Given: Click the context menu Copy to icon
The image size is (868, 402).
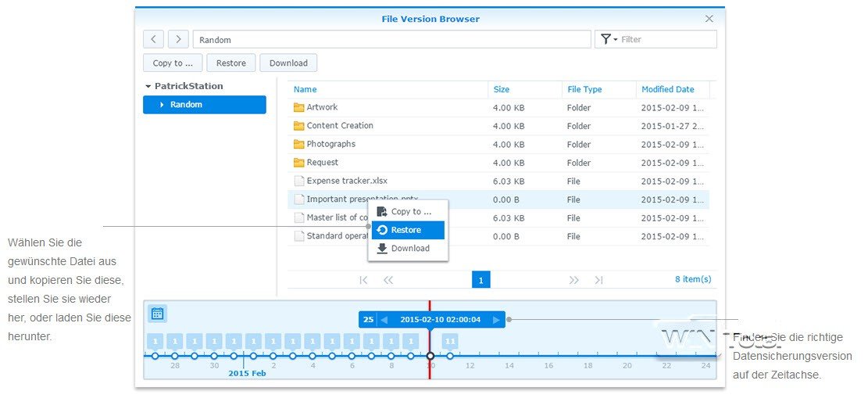Looking at the screenshot, I should click(381, 211).
